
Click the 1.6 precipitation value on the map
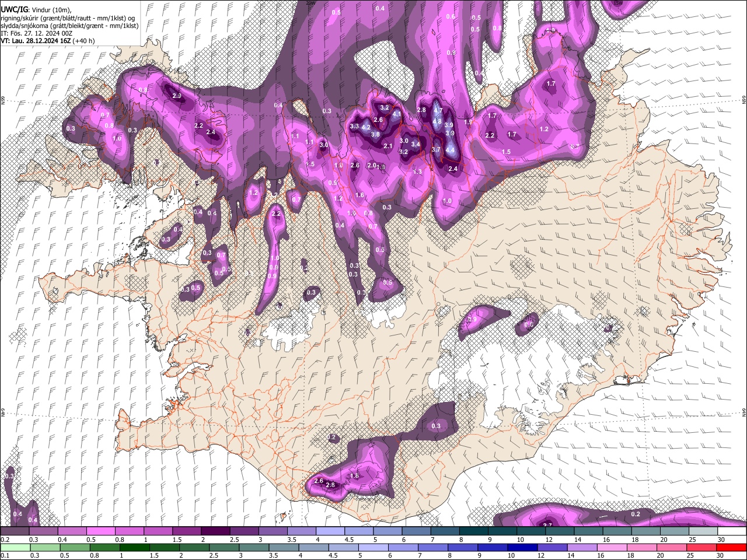[x=359, y=195]
